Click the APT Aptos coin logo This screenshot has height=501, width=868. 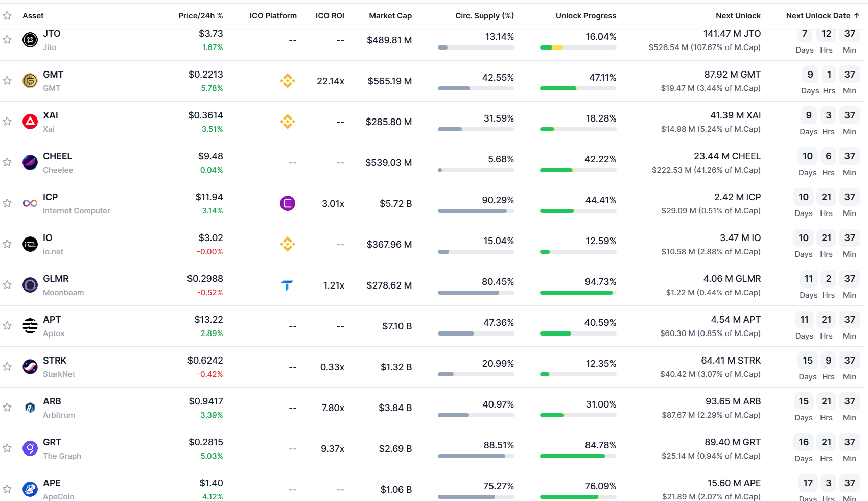point(30,325)
